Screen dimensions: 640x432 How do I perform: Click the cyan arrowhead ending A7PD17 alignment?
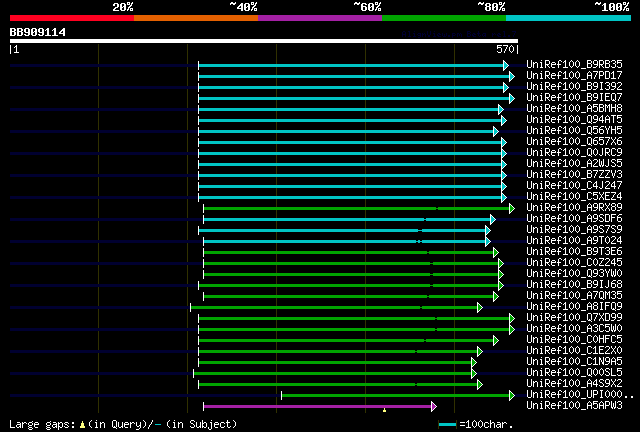(x=512, y=76)
